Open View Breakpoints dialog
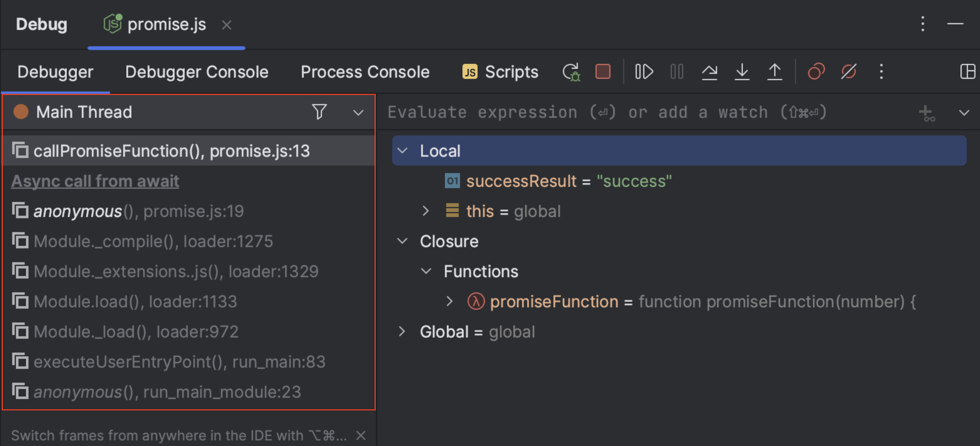 816,72
